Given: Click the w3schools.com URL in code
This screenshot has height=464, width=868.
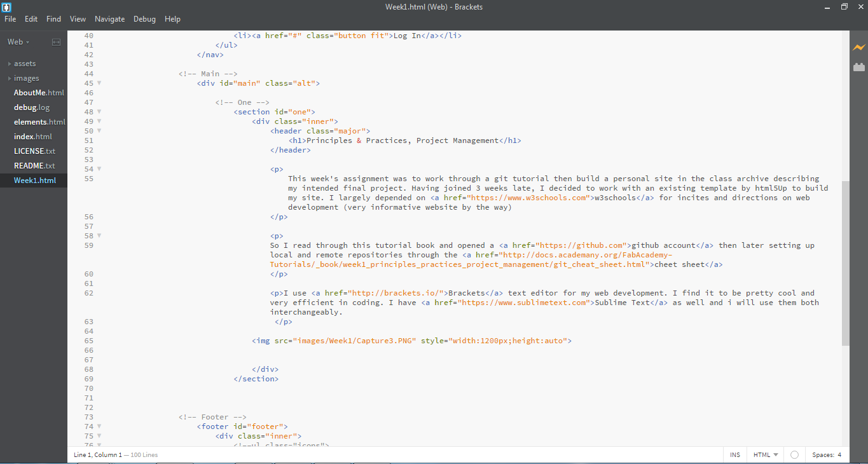Looking at the screenshot, I should [x=528, y=198].
